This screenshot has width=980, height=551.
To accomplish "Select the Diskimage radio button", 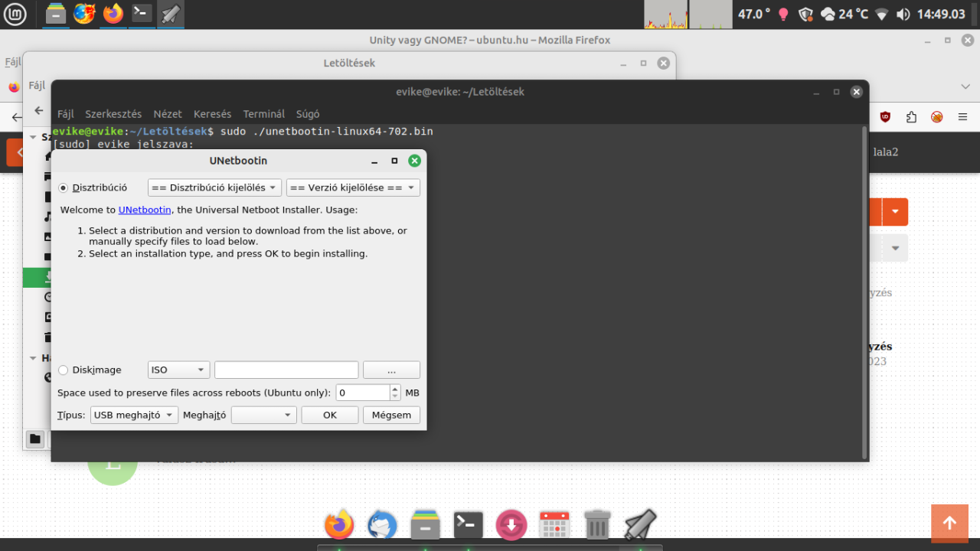I will click(64, 370).
